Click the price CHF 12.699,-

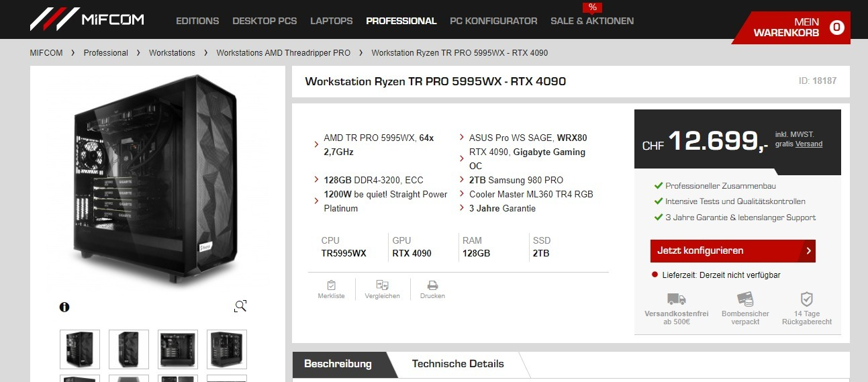[705, 142]
